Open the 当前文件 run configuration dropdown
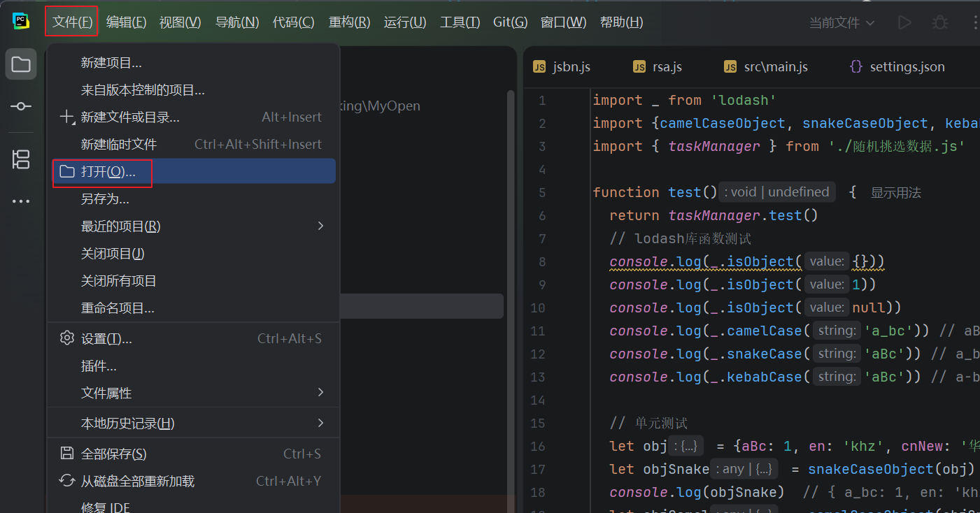980x513 pixels. 842,22
